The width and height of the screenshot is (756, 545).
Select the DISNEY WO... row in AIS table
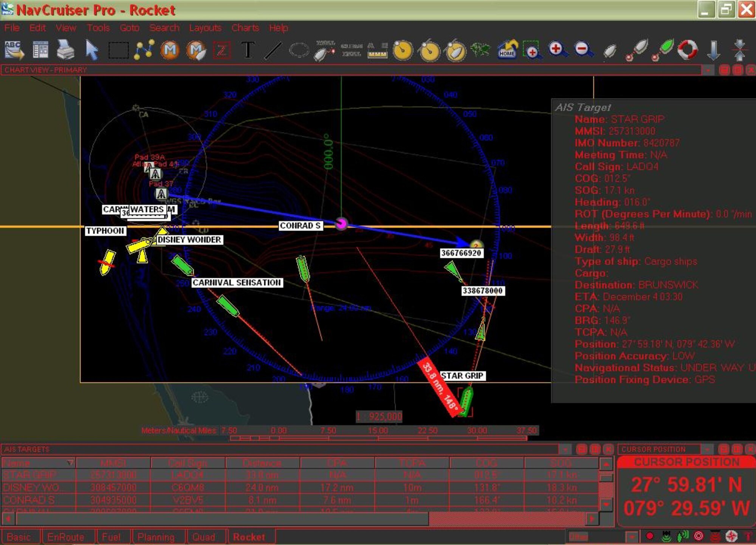coord(300,488)
